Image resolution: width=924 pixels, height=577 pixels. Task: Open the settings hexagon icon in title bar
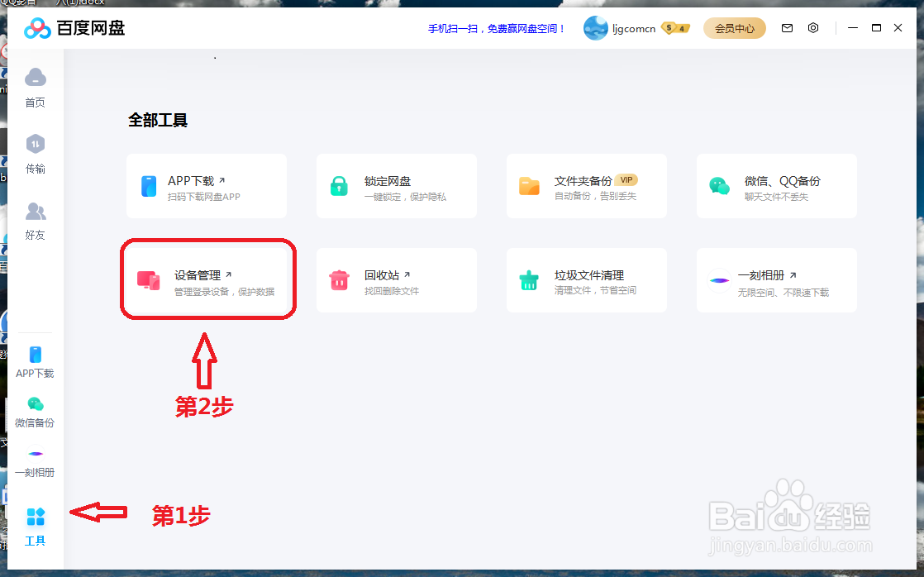click(813, 28)
